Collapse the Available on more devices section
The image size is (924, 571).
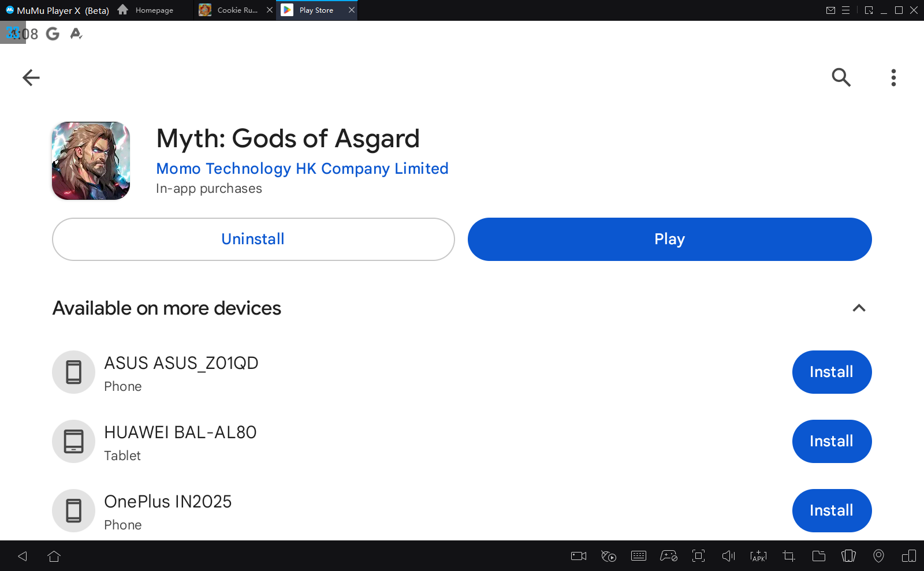coord(859,308)
